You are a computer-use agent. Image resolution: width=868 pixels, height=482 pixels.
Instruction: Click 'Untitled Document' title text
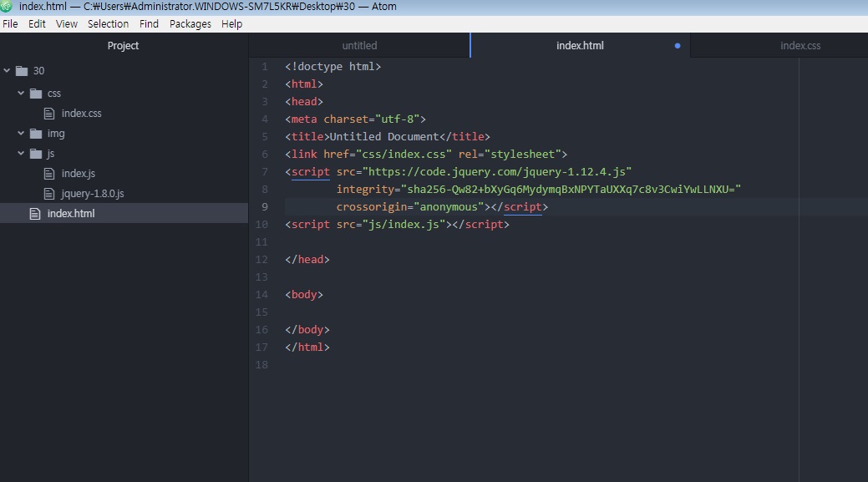tap(384, 137)
